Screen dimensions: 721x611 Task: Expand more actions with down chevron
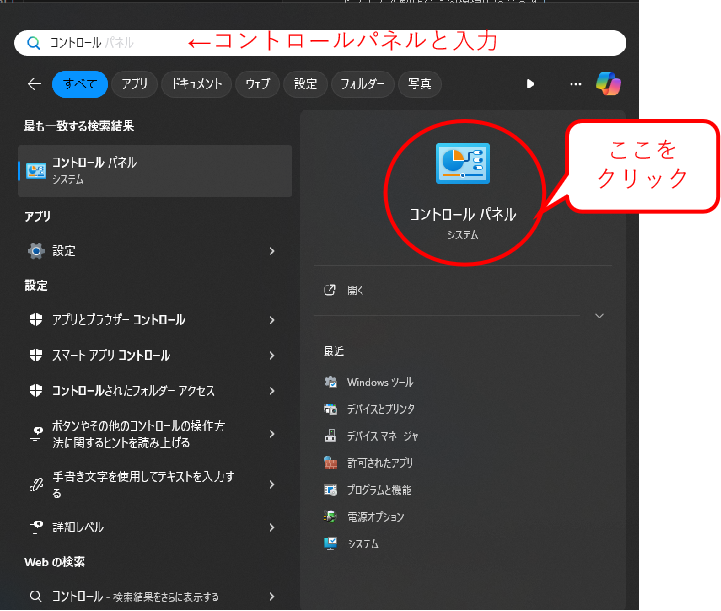coord(599,316)
